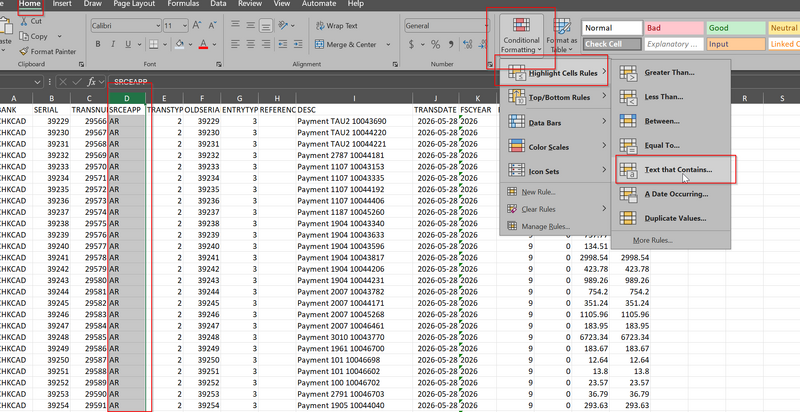Expand the Name Box dropdown
Viewport: 800px width, 412px height.
(x=37, y=82)
